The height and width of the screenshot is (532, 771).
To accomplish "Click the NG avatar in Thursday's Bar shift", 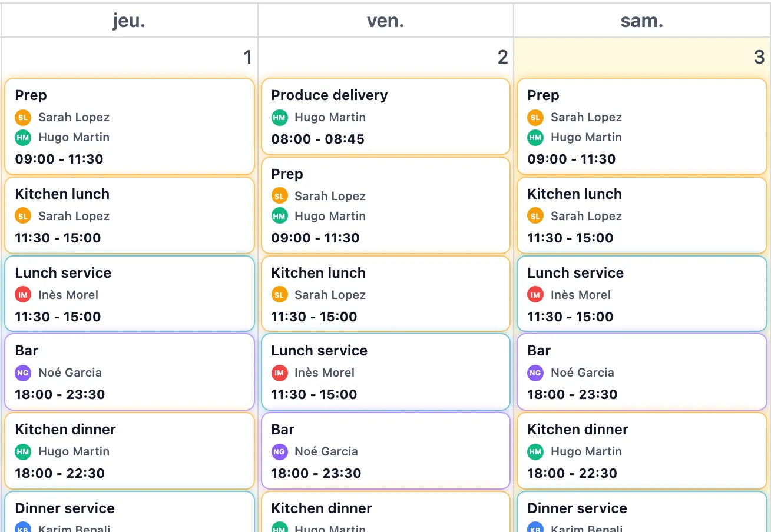I will click(23, 373).
